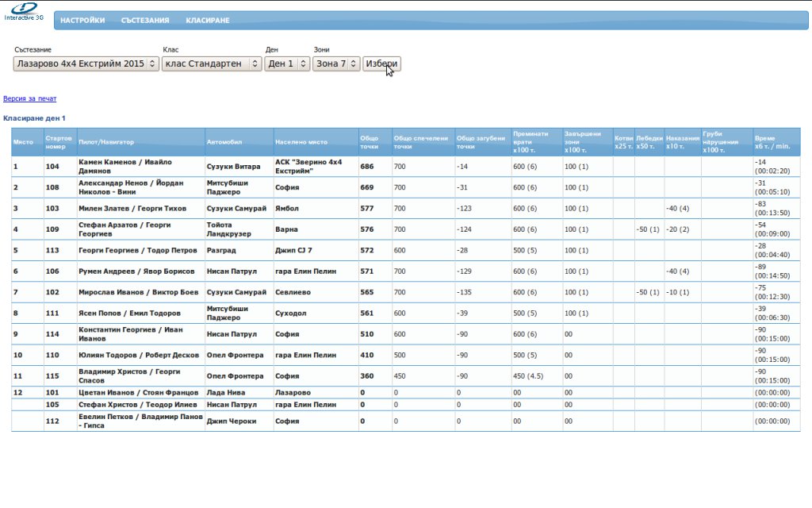Click the Автомобил column header

[222, 142]
